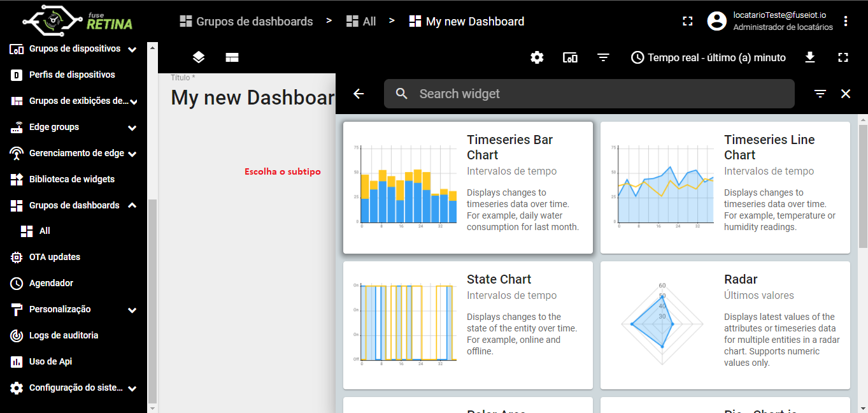Toggle fullscreen mode in the top header
The width and height of the screenshot is (868, 413).
687,21
